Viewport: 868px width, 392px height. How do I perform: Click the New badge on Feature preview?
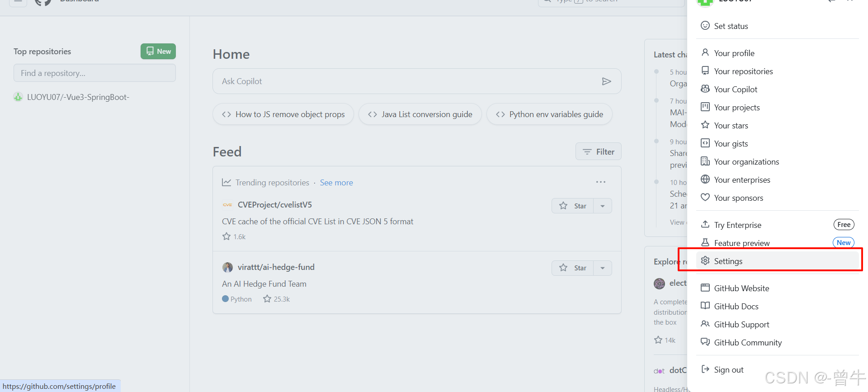844,243
